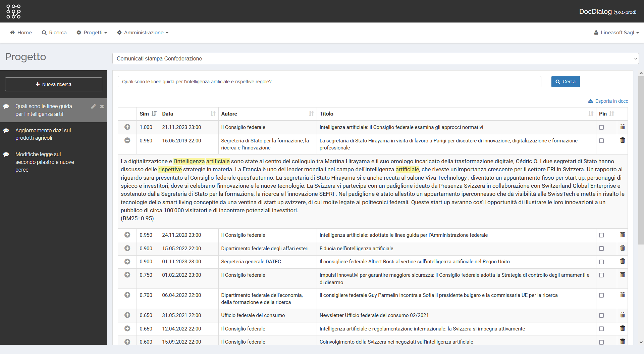Delete the 16.05.2019 Hirayama row
Image resolution: width=644 pixels, height=354 pixels.
pyautogui.click(x=623, y=140)
